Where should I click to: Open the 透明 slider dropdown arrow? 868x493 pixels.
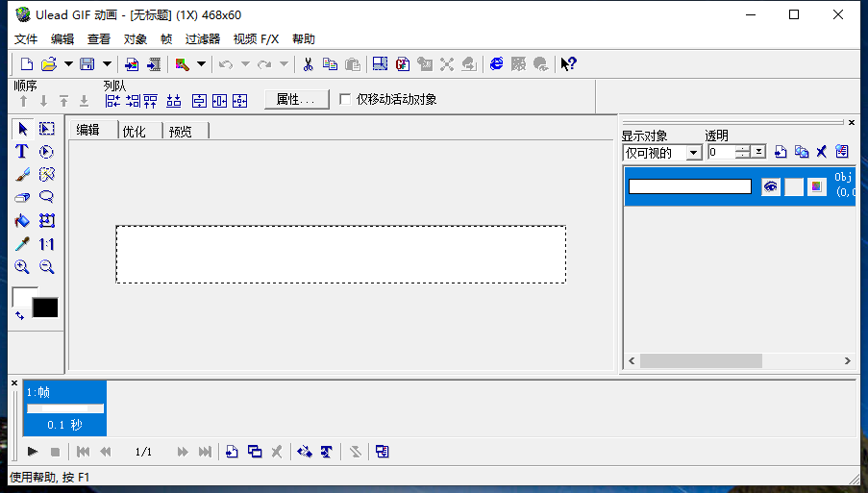(759, 152)
